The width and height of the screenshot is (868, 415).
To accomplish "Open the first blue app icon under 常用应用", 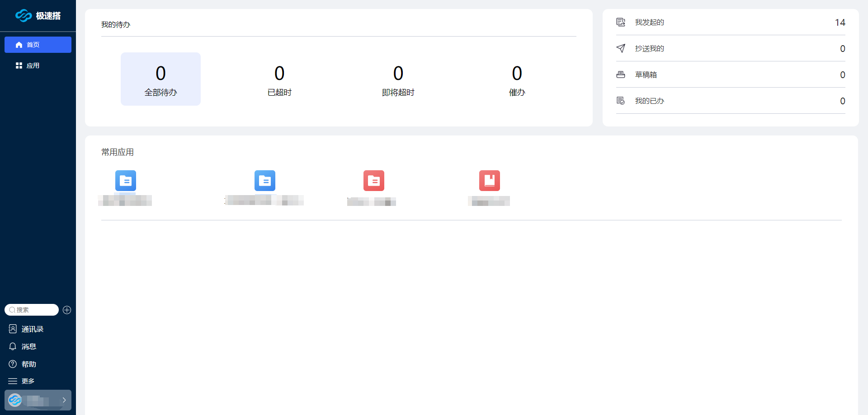I will (x=126, y=181).
